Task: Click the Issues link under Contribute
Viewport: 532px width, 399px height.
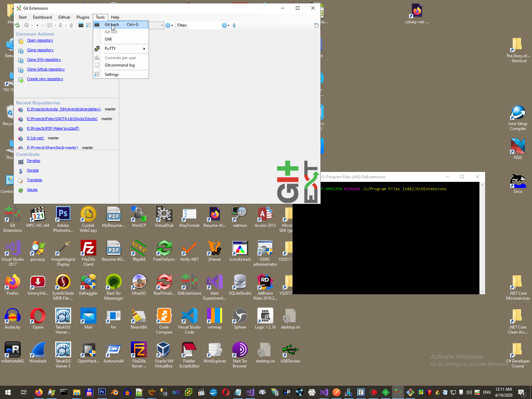Action: point(32,190)
